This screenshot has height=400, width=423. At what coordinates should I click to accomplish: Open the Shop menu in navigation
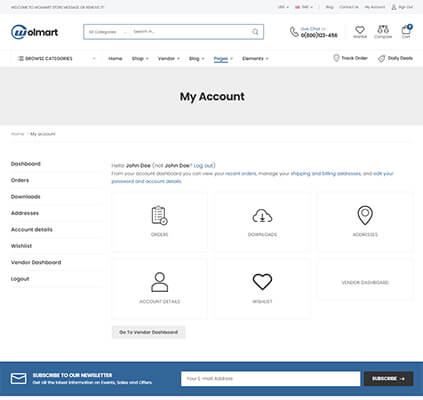pos(140,59)
